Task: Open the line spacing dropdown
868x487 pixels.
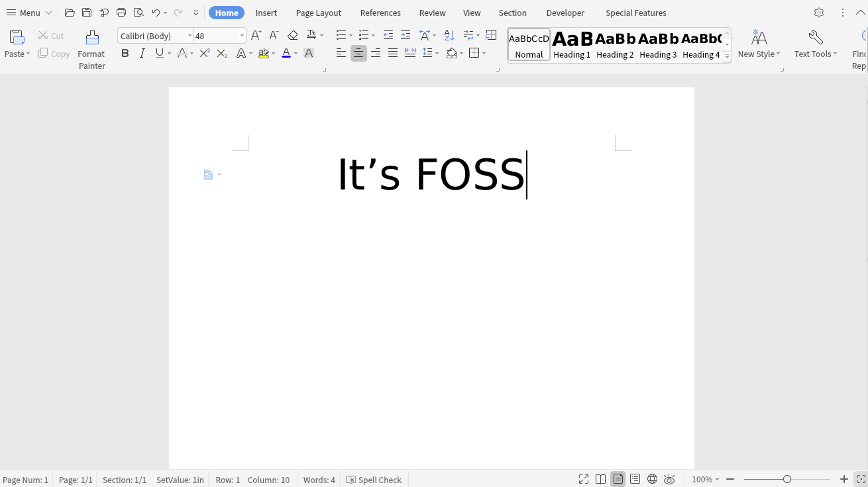Action: [431, 53]
